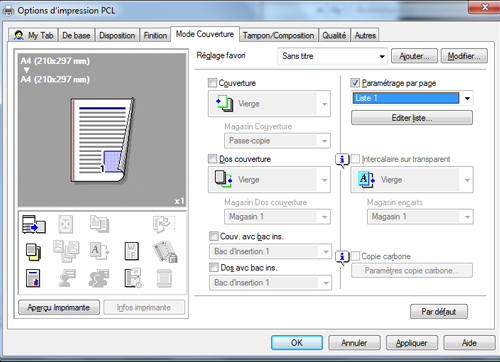The width and height of the screenshot is (500, 362).
Task: Open the Magasin encarts Magasin 1 dropdown
Action: pos(420,217)
